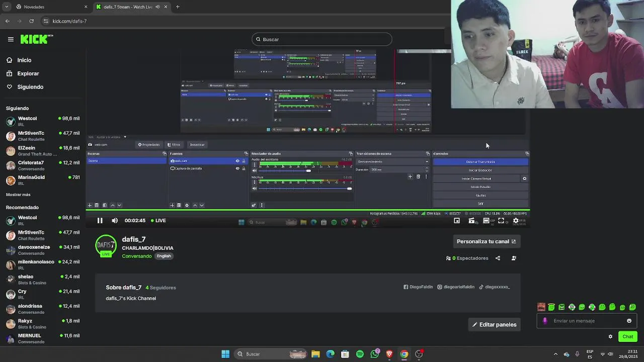Click taskbar Buscar search box
This screenshot has width=644, height=362.
pos(272,354)
